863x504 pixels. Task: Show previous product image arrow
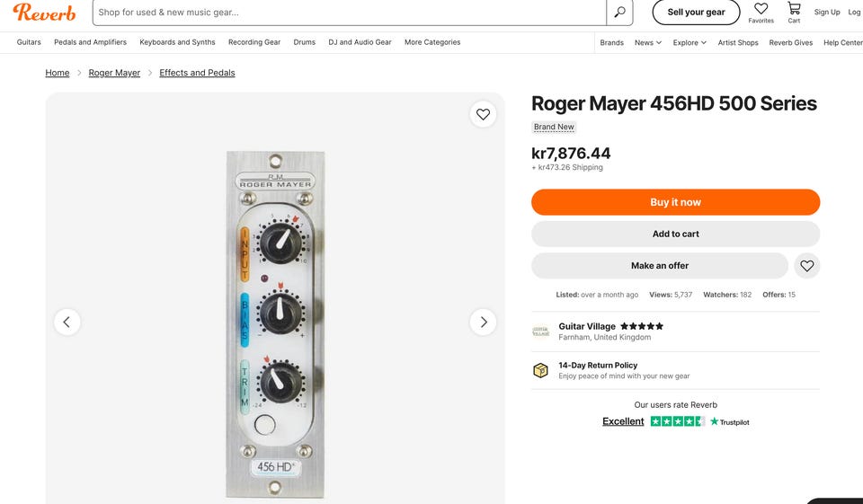coord(67,322)
